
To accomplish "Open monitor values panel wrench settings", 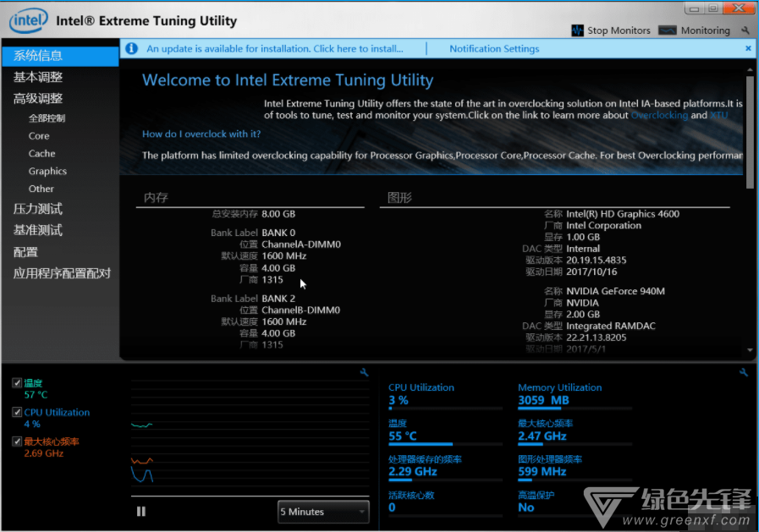I will click(x=744, y=372).
